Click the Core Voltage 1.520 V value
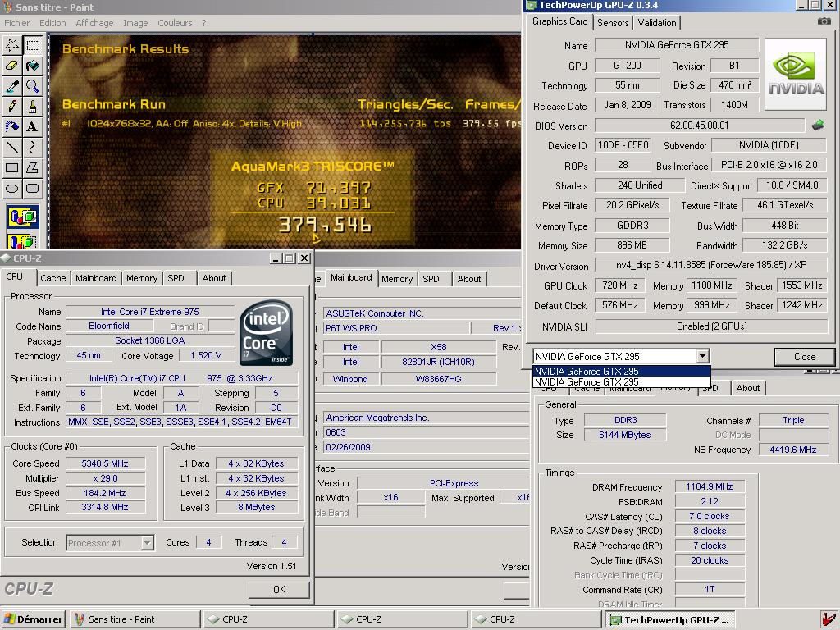The height and width of the screenshot is (630, 840). (x=206, y=355)
